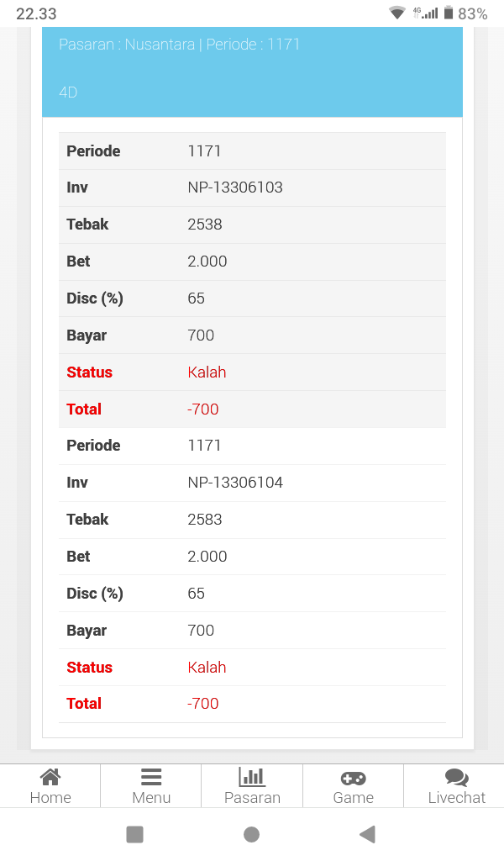Tap invoice number NP-13306103
This screenshot has height=861, width=504.
pos(235,188)
